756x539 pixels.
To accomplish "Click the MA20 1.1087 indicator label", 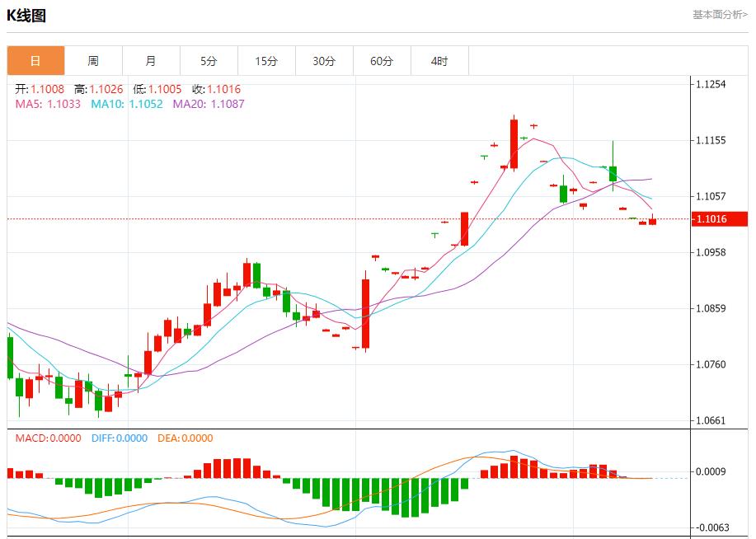I will (x=208, y=104).
